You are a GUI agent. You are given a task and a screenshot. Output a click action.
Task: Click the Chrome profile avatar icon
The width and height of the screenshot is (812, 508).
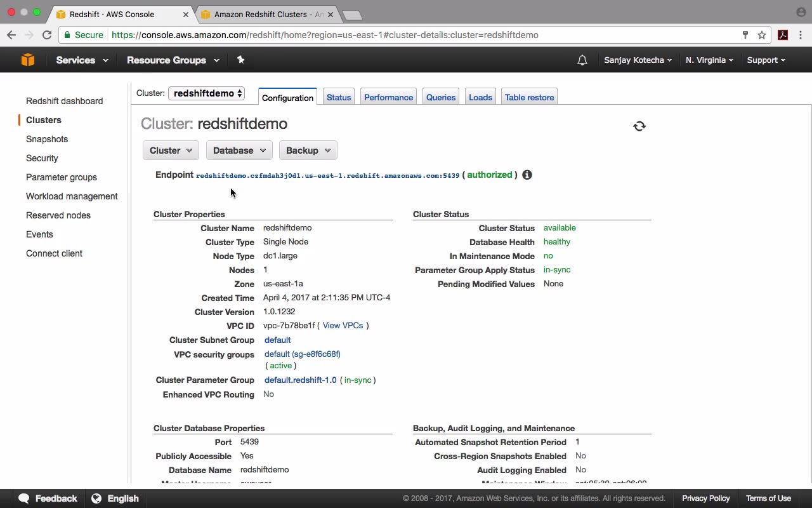[x=801, y=12]
